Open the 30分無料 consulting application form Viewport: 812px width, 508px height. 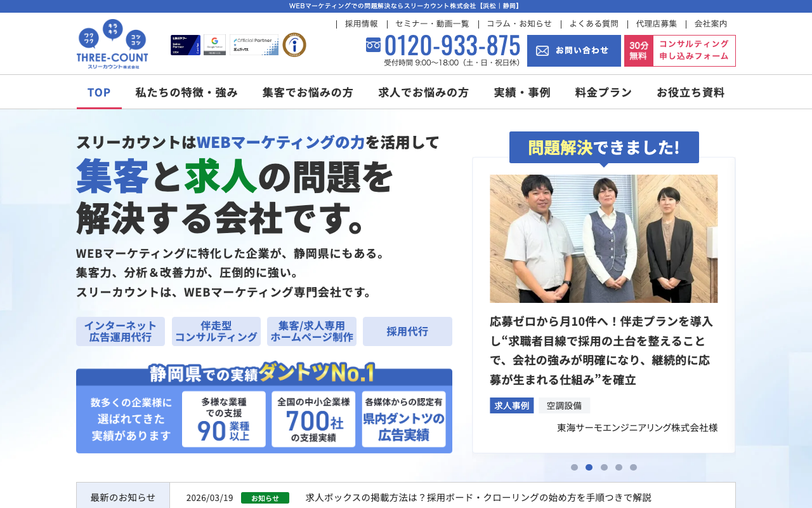tap(679, 51)
